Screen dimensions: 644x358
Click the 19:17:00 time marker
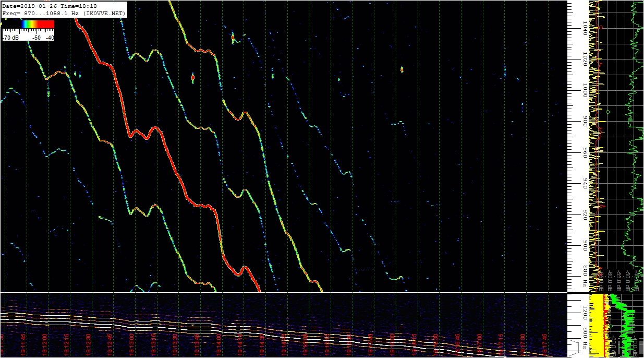point(480,344)
